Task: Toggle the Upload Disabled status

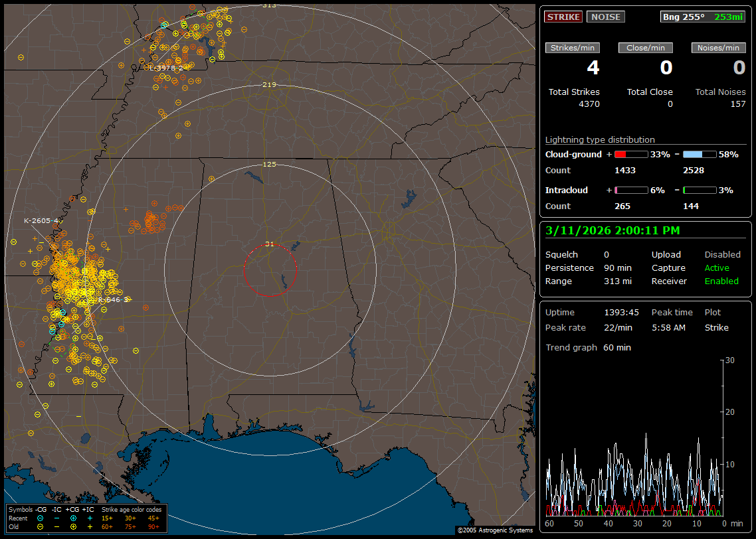Action: pos(722,255)
